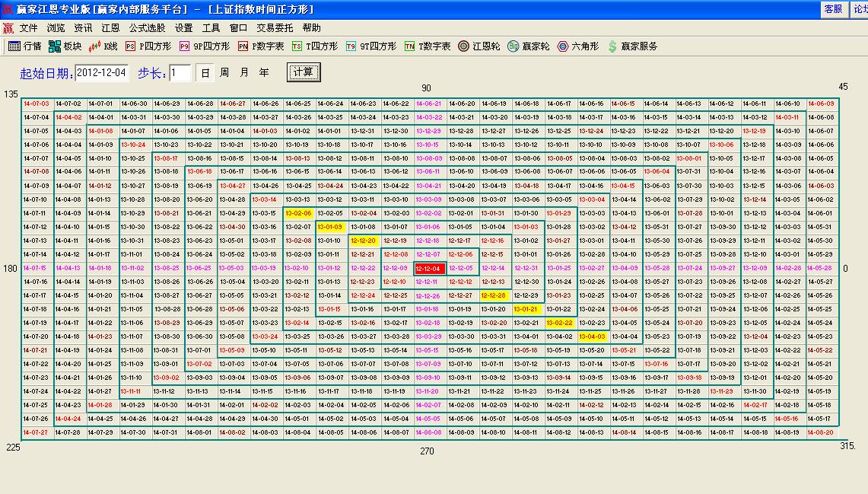Open the T数字表 time number table

[428, 46]
